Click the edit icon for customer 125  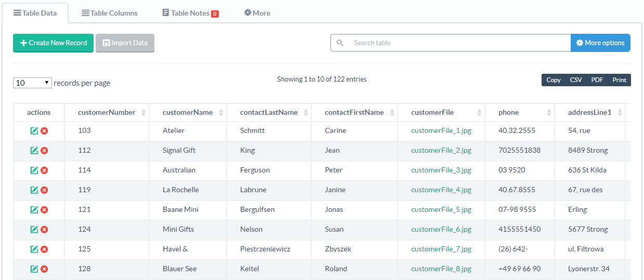(x=34, y=249)
